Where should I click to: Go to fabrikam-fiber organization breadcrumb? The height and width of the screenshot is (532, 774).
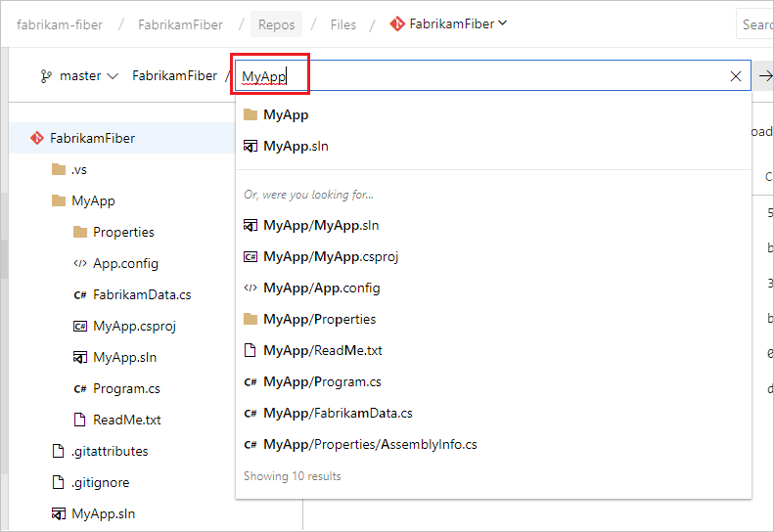pyautogui.click(x=60, y=24)
